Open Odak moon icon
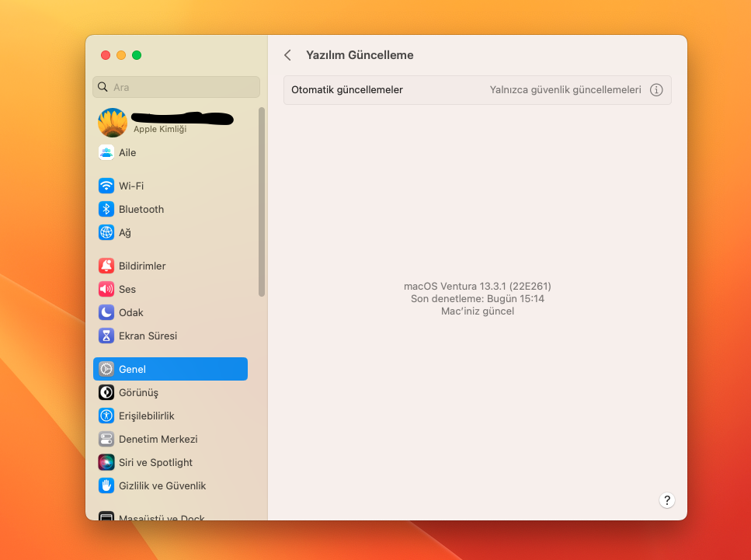This screenshot has width=751, height=560. 106,312
